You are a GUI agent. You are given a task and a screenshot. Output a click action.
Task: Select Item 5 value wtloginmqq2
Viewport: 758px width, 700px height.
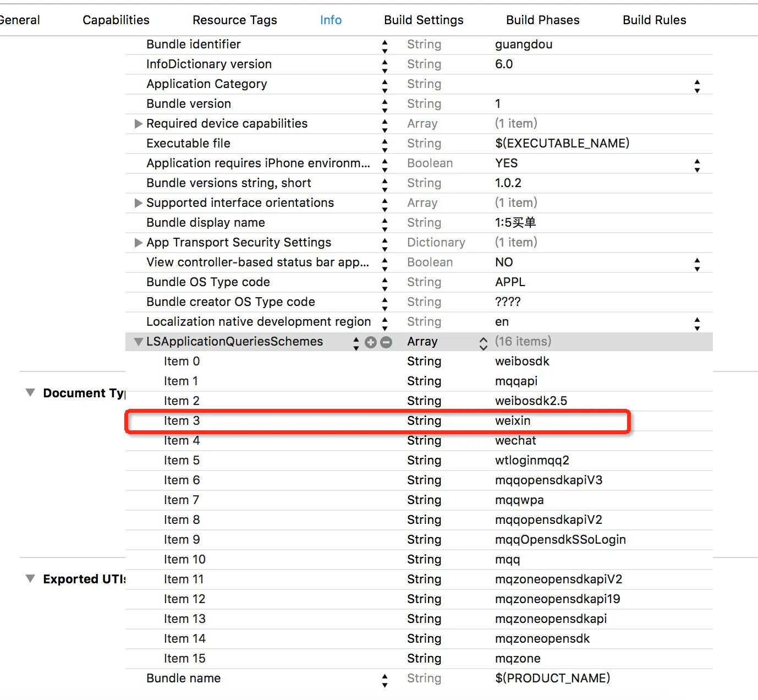tap(532, 461)
